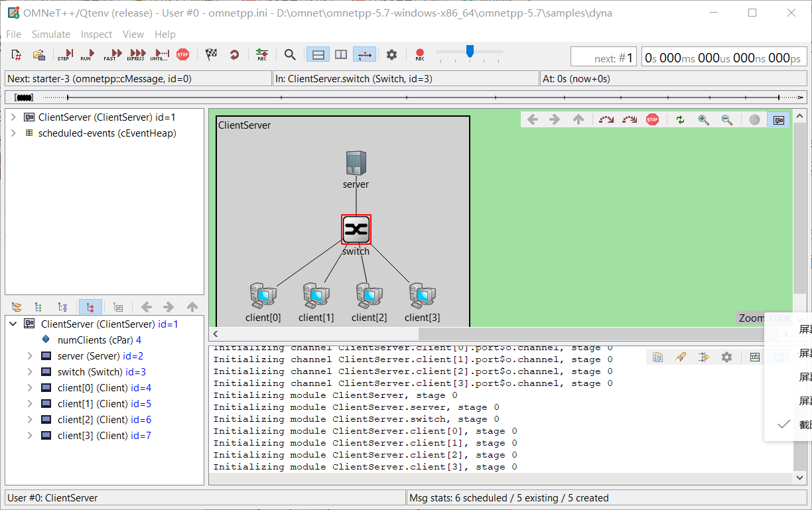Viewport: 812px width, 510px height.
Task: Click the switch module icon
Action: coord(356,229)
